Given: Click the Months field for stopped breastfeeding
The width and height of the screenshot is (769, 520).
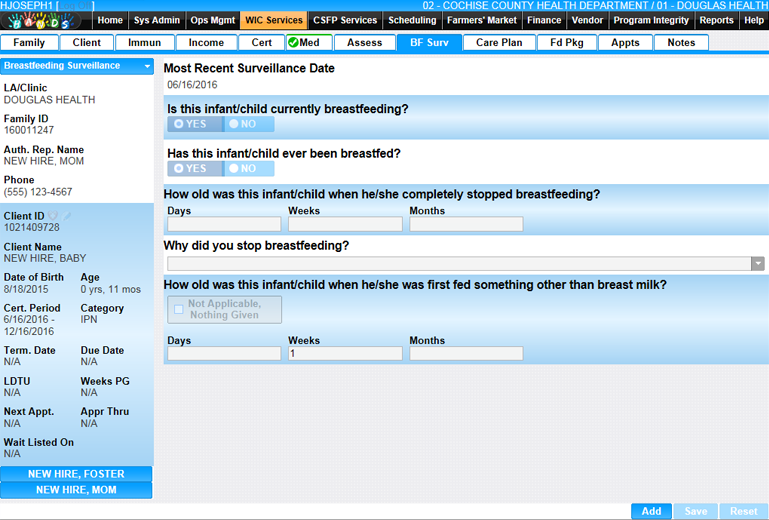Looking at the screenshot, I should pos(465,225).
